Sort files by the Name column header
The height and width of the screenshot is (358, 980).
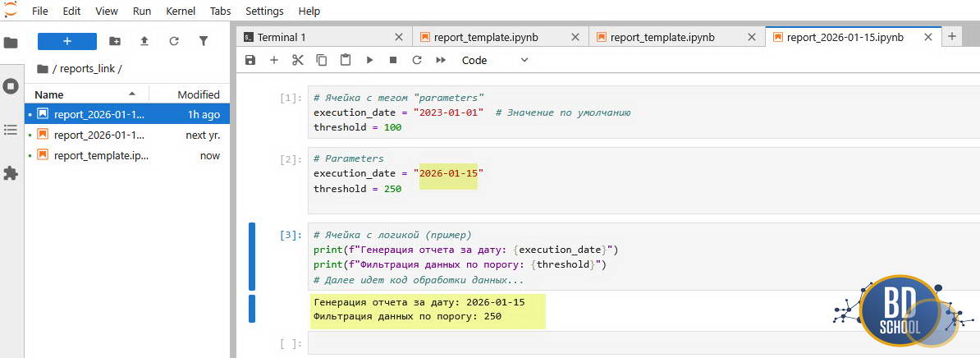pos(49,94)
